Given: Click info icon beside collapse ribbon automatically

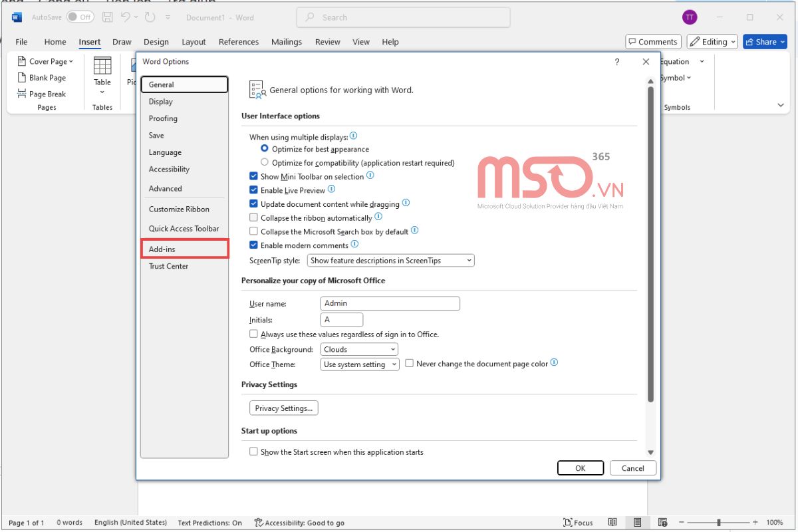Looking at the screenshot, I should 378,217.
